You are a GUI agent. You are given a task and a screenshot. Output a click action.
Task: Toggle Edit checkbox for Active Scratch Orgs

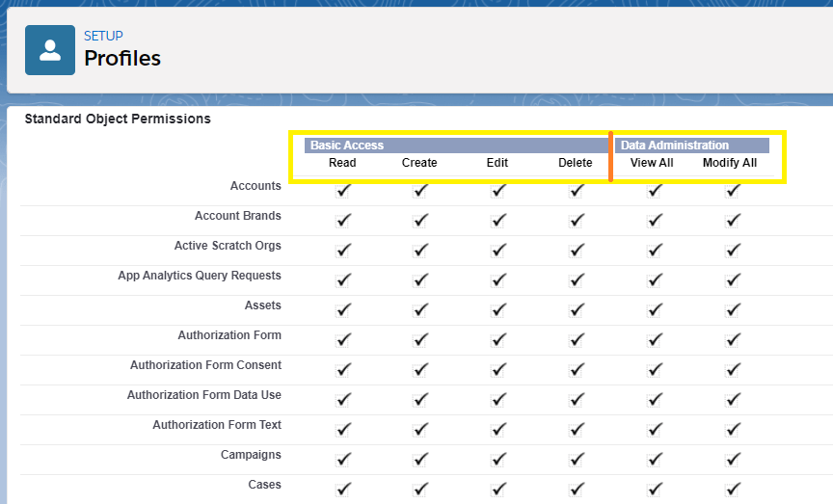pos(498,251)
